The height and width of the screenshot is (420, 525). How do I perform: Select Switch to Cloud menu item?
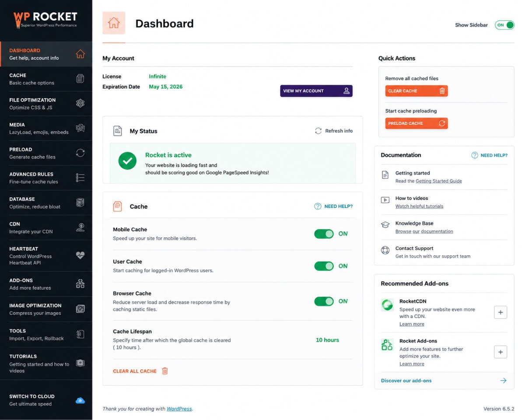(46, 400)
